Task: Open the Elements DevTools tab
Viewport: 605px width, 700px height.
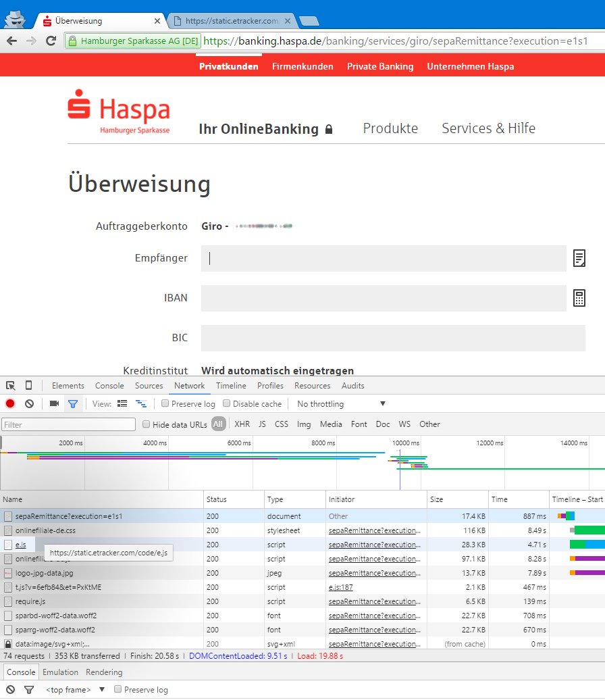Action: (x=68, y=386)
